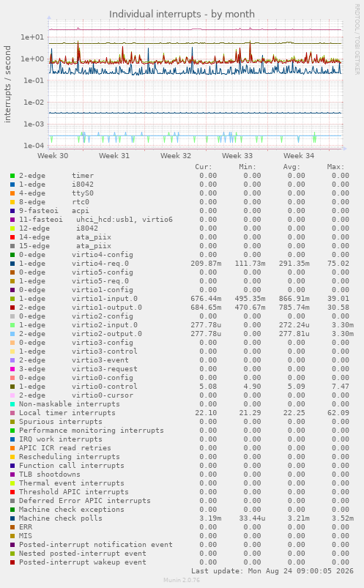Click the virtio1-output.0 red legend swatch
Screen dimensions: 364x588
(x=12, y=308)
